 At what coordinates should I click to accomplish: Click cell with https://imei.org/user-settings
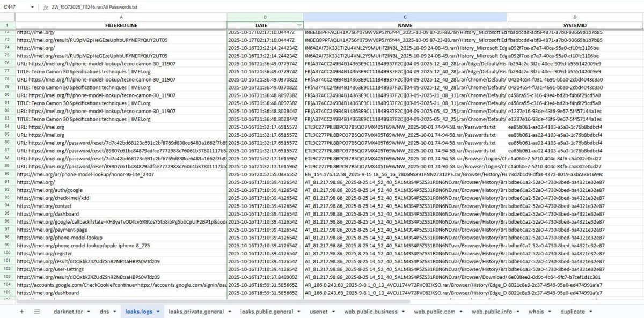[x=121, y=269]
